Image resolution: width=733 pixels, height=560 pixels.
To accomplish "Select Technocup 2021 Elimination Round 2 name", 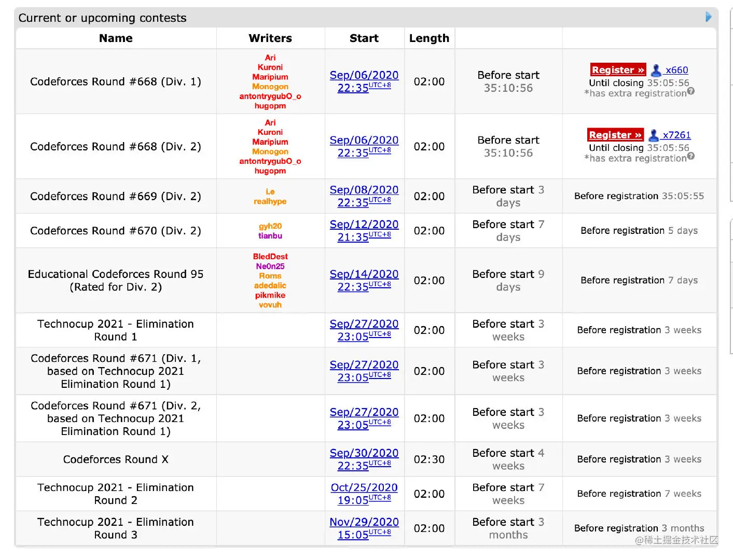I will (x=116, y=494).
